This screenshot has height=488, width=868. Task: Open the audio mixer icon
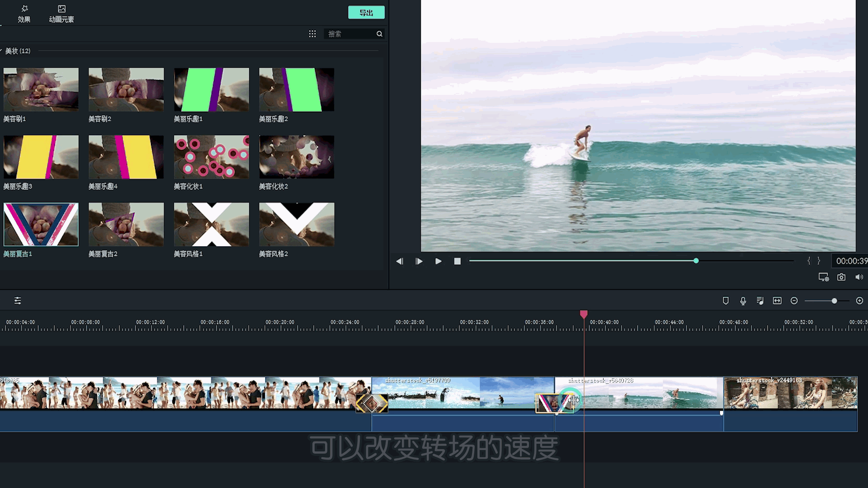click(x=760, y=301)
